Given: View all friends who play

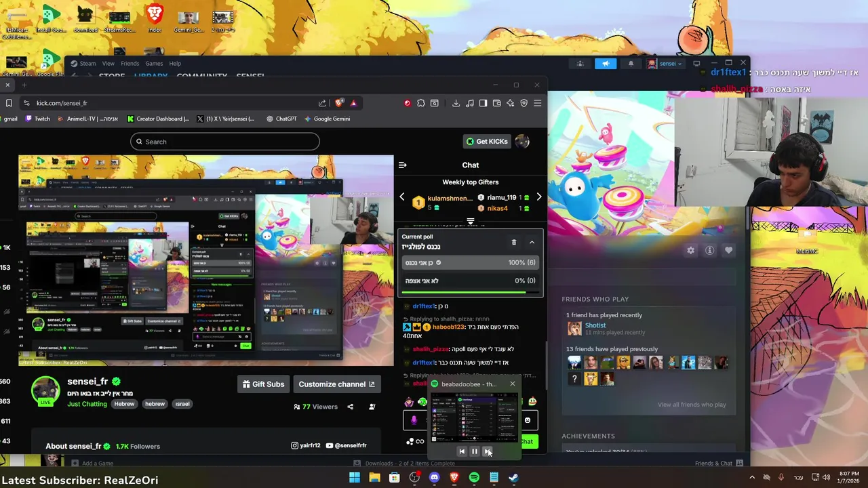Looking at the screenshot, I should pos(691,405).
